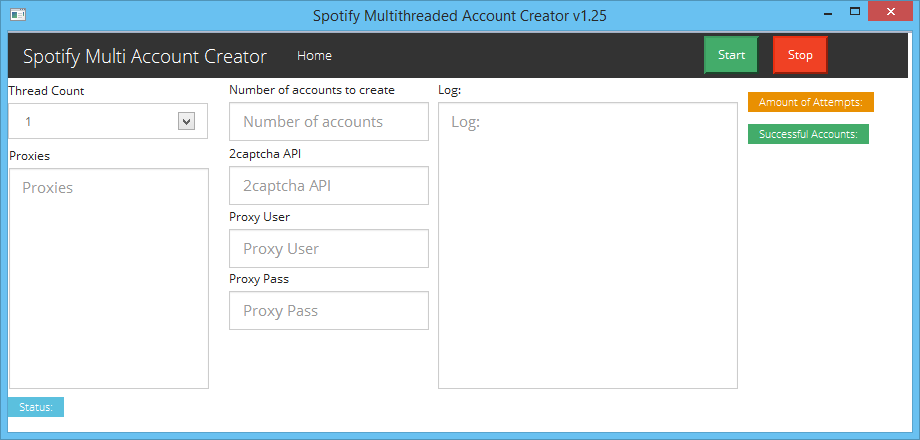The width and height of the screenshot is (920, 440).
Task: Click the orange Amount of Attempts label
Action: pyautogui.click(x=811, y=102)
